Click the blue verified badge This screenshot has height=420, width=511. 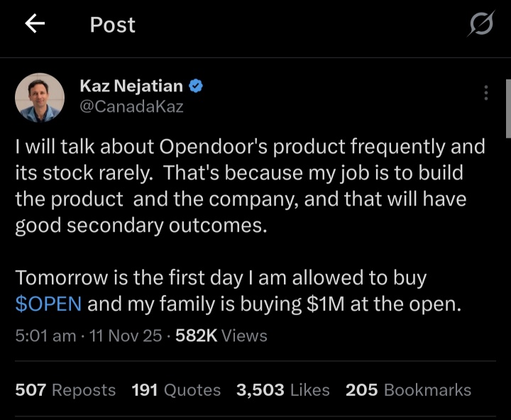coord(197,87)
